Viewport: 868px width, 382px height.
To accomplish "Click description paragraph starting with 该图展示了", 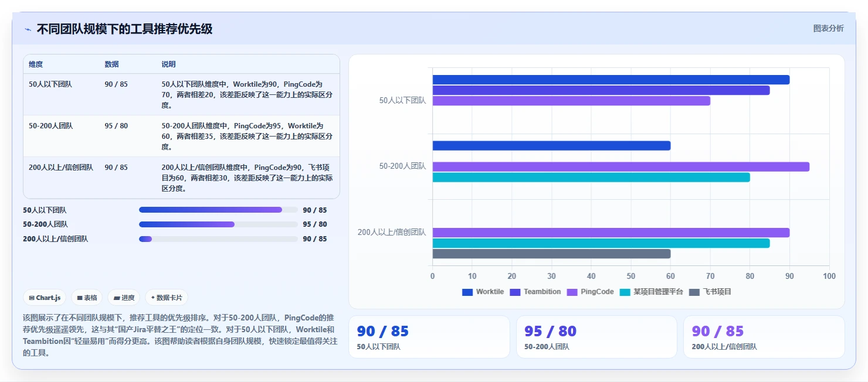I will pos(179,335).
